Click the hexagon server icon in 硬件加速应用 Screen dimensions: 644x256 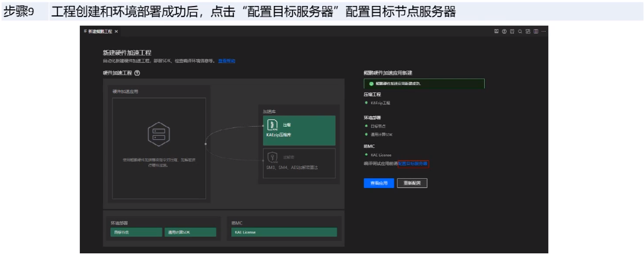pyautogui.click(x=159, y=134)
